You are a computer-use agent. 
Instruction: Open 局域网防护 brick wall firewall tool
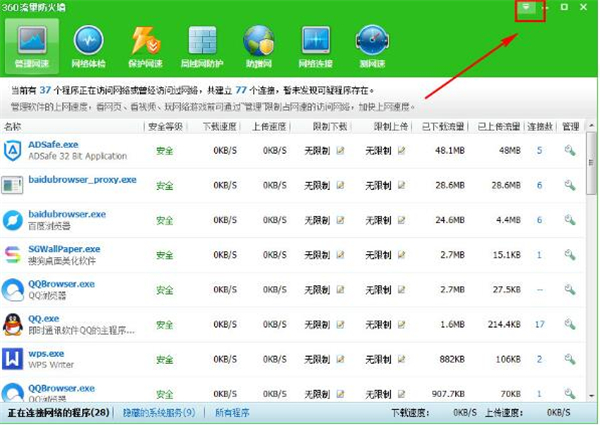tap(202, 46)
